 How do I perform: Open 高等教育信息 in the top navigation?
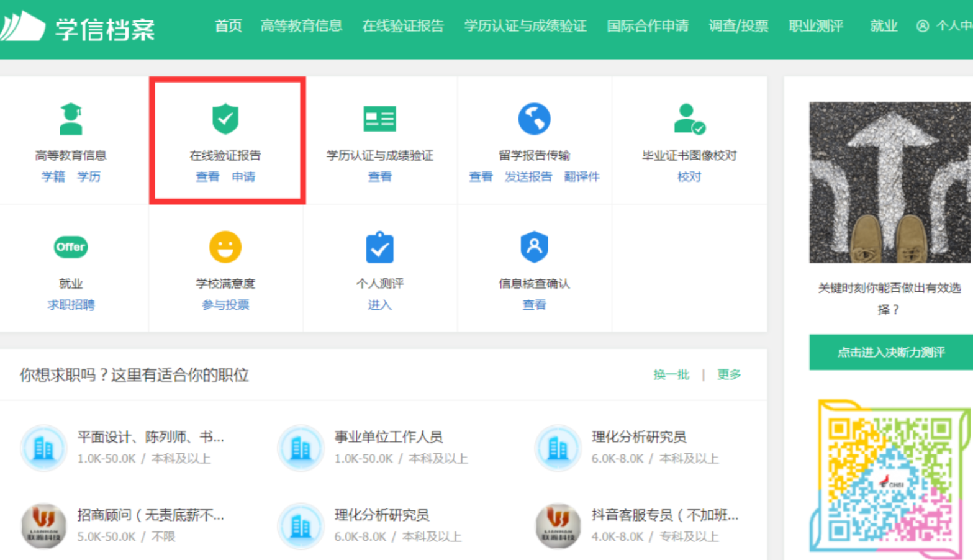point(301,26)
